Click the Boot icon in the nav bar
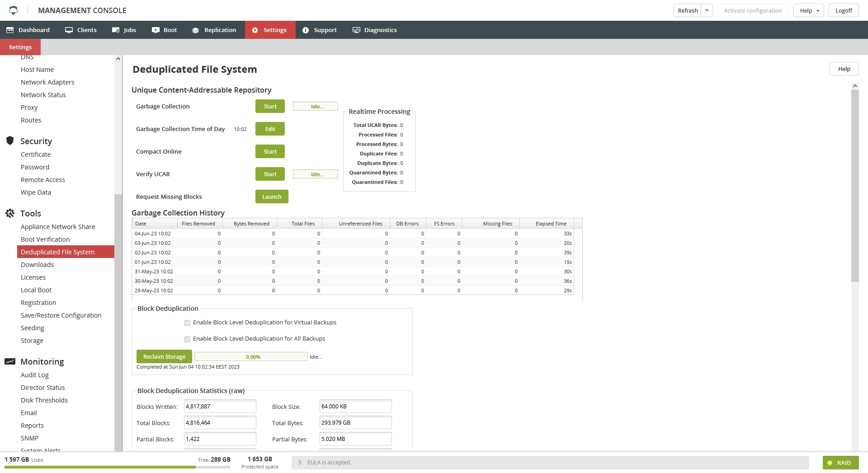This screenshot has width=868, height=473. [156, 30]
